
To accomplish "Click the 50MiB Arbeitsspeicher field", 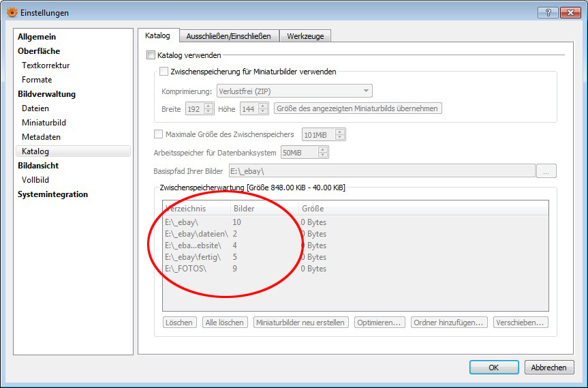I will [x=300, y=153].
